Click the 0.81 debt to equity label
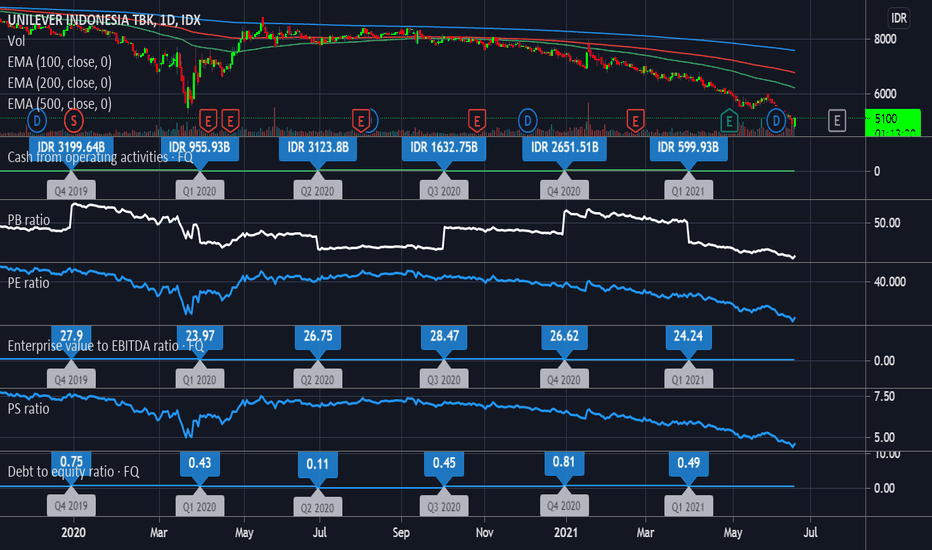The height and width of the screenshot is (550, 932). pos(564,462)
